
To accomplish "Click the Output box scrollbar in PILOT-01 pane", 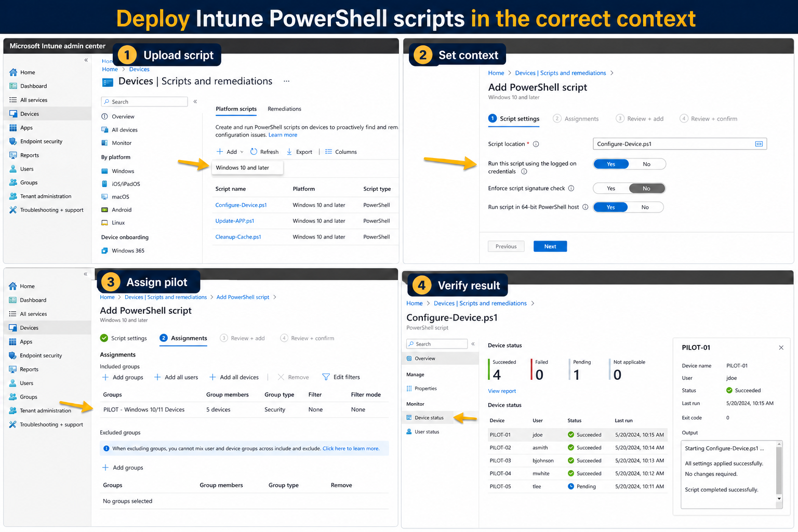I will coord(779,471).
